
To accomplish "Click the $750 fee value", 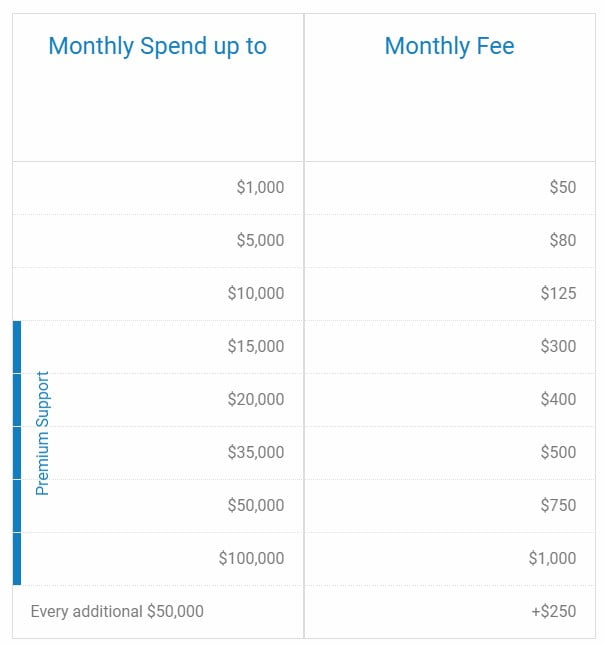I will pos(558,506).
